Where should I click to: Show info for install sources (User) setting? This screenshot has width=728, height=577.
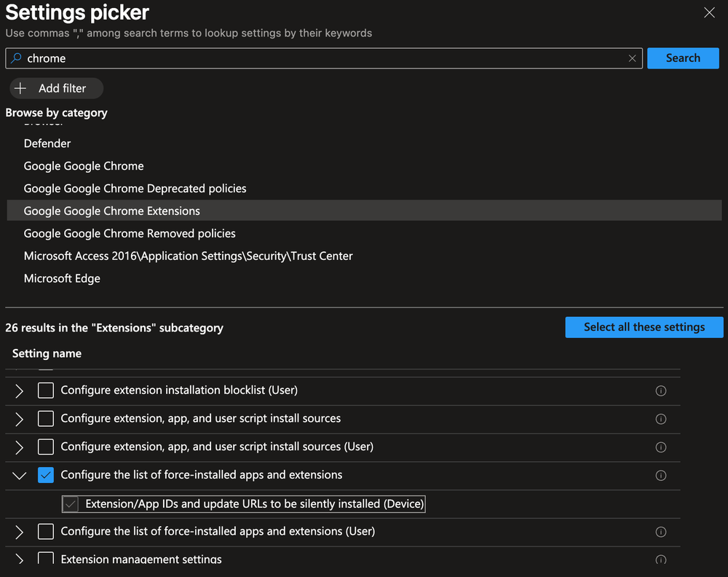[660, 447]
